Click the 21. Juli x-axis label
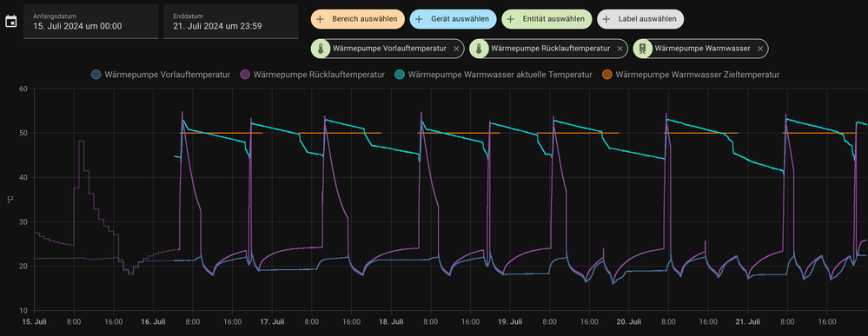The height and width of the screenshot is (336, 868). coord(748,321)
